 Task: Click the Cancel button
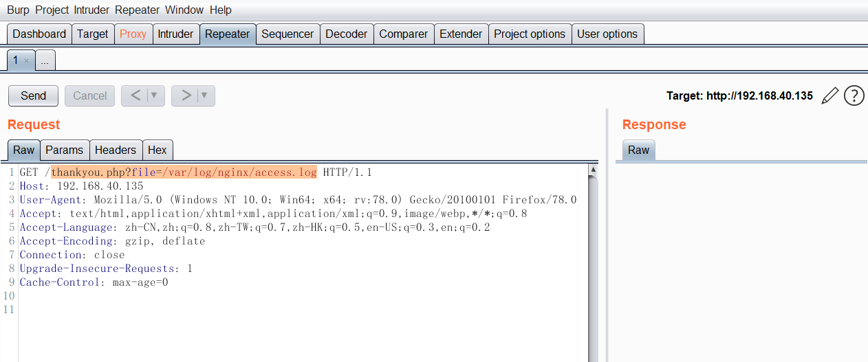tap(89, 95)
